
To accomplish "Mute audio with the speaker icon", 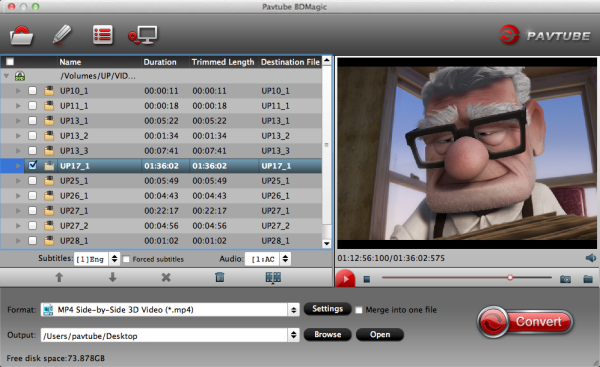I will click(590, 258).
